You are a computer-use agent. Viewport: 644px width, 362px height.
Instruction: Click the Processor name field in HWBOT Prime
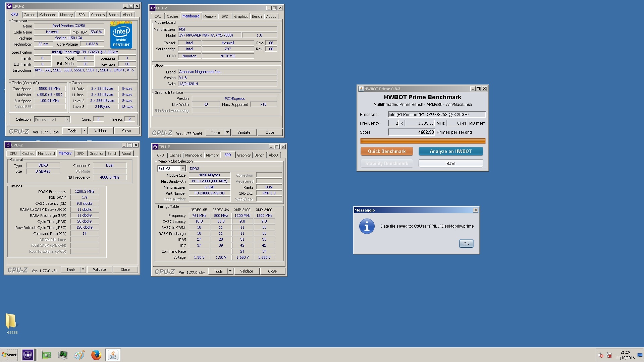pyautogui.click(x=437, y=114)
